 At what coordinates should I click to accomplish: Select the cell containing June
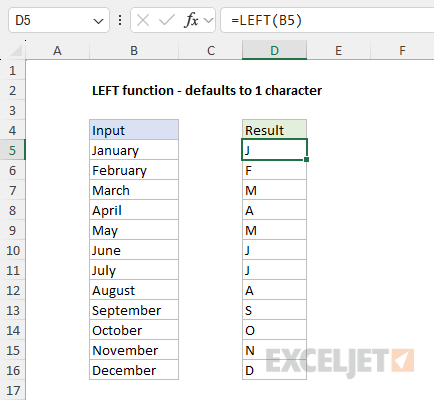pyautogui.click(x=134, y=250)
